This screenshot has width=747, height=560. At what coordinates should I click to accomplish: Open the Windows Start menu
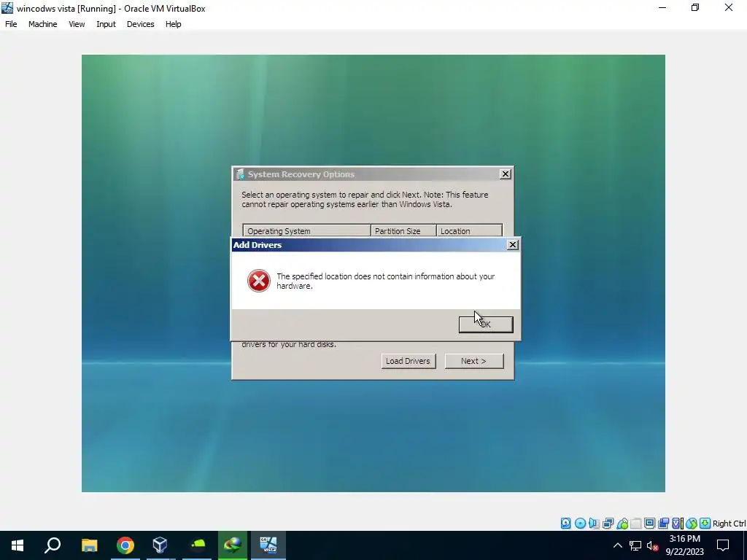pos(18,545)
